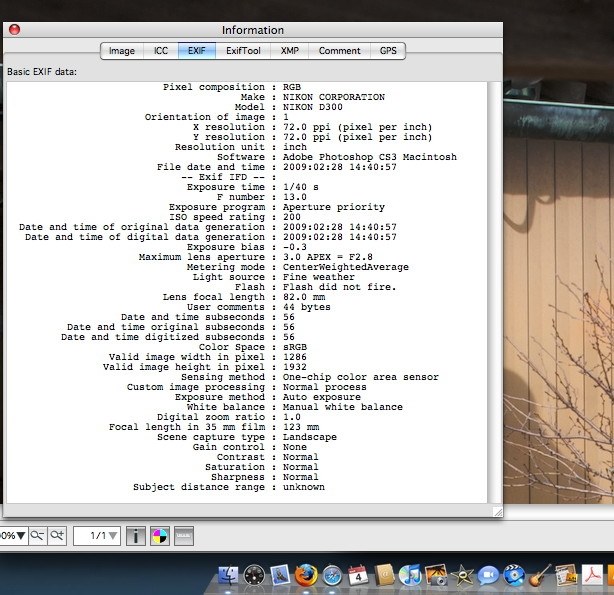Switch to the ICC tab
This screenshot has width=614, height=595.
click(161, 51)
